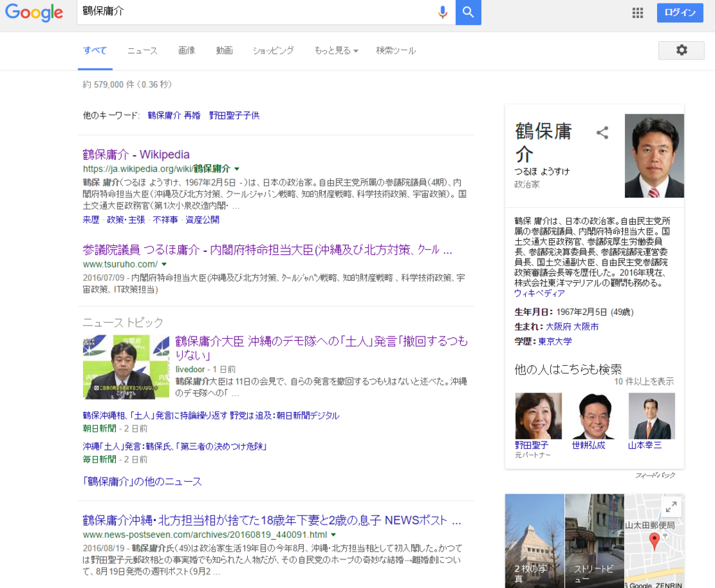View 「鶴保庸介」の他のニュース
The image size is (715, 588).
point(142,482)
